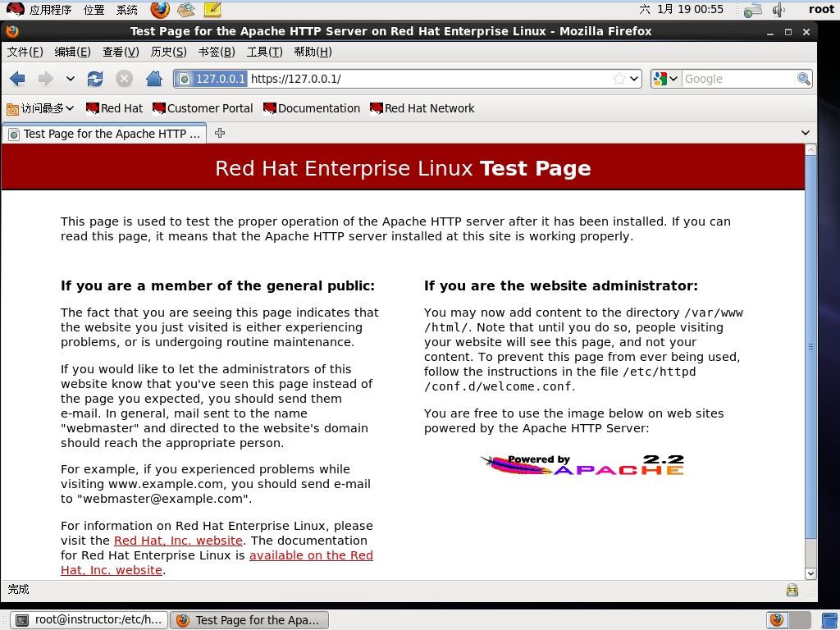Open the 查看(V) menu
Screen dimensions: 840x630
pyautogui.click(x=121, y=52)
